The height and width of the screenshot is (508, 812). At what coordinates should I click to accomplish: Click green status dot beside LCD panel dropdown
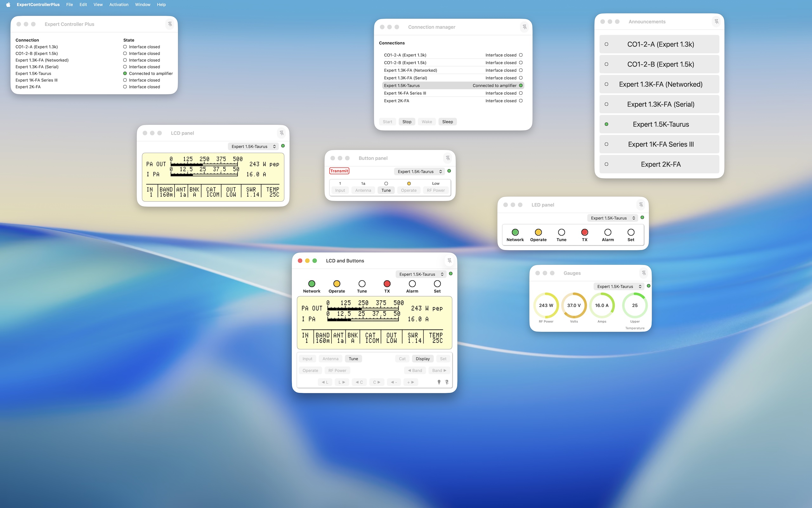click(283, 146)
